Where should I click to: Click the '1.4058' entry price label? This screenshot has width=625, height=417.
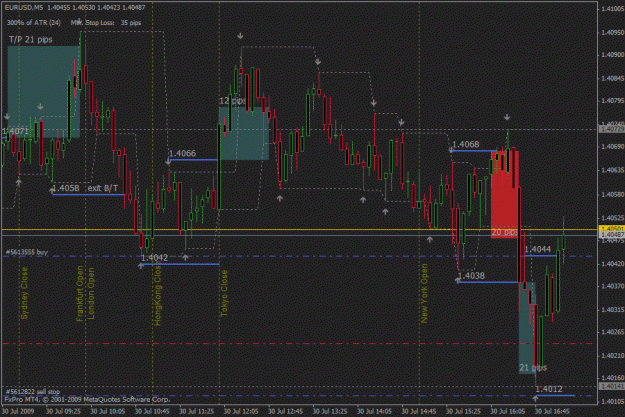point(66,188)
